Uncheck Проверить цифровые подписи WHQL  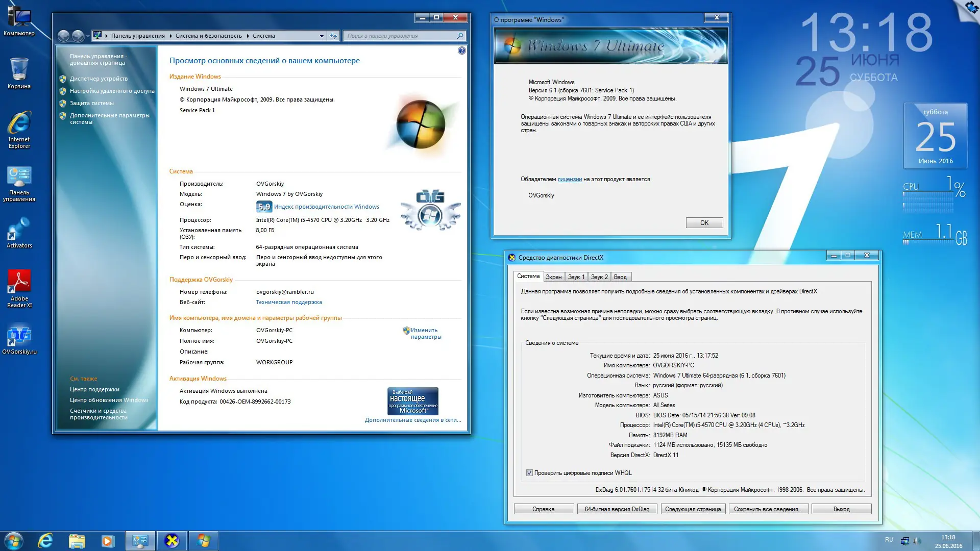coord(530,472)
